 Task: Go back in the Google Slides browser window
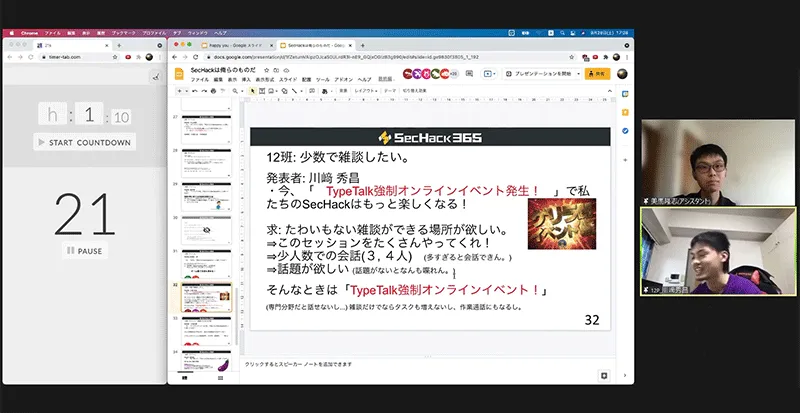pos(174,57)
